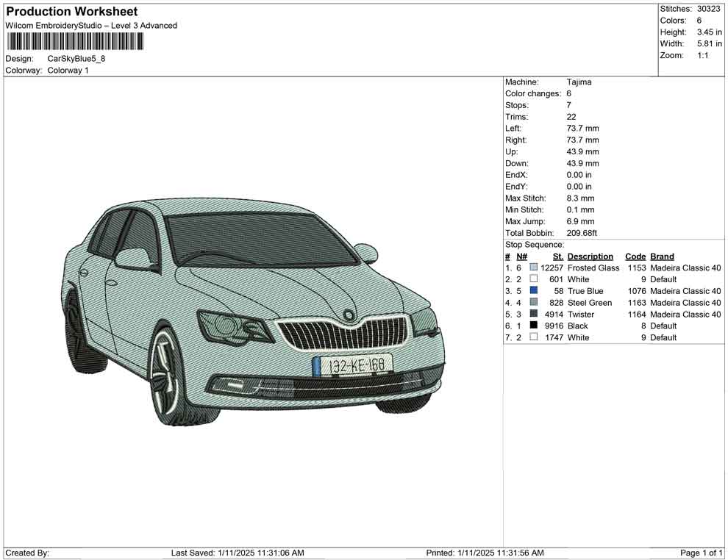
Task: Select the Black thread swatch in row 6
Action: click(534, 326)
